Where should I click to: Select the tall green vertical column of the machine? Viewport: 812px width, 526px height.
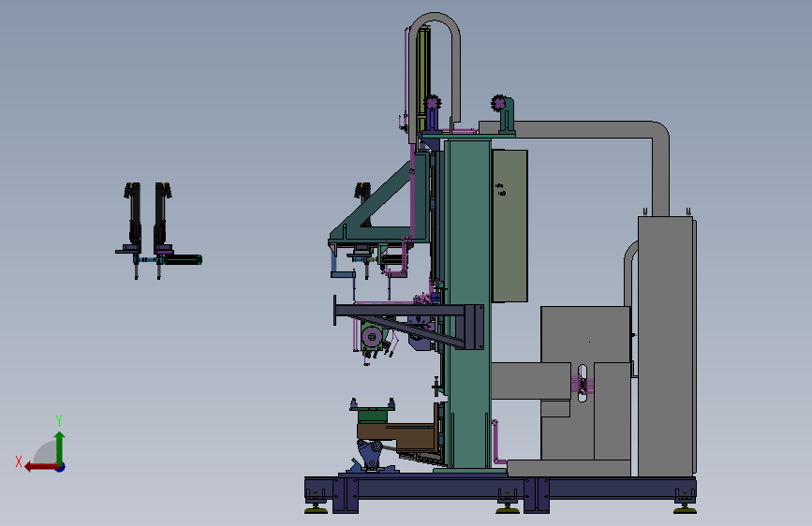coord(467,303)
